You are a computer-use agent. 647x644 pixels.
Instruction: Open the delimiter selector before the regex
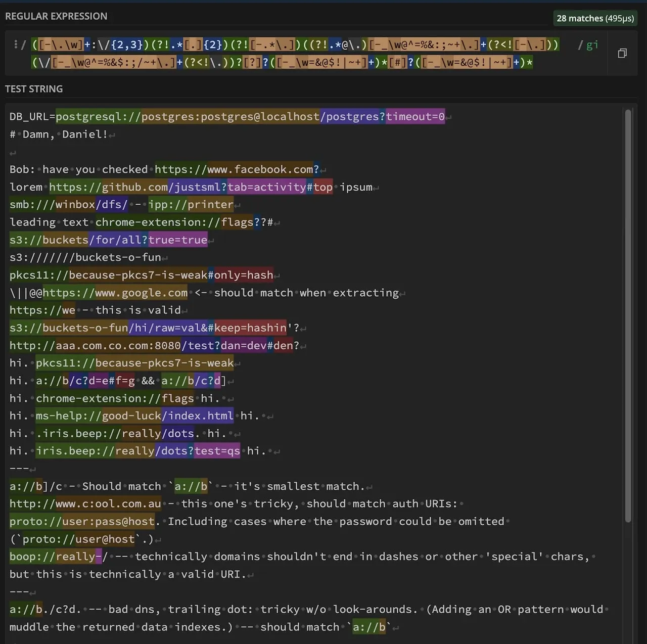pos(16,44)
